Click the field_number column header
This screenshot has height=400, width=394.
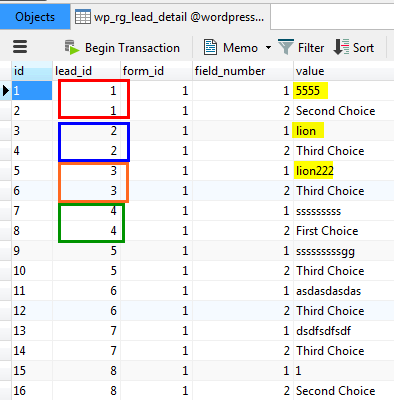click(x=243, y=71)
